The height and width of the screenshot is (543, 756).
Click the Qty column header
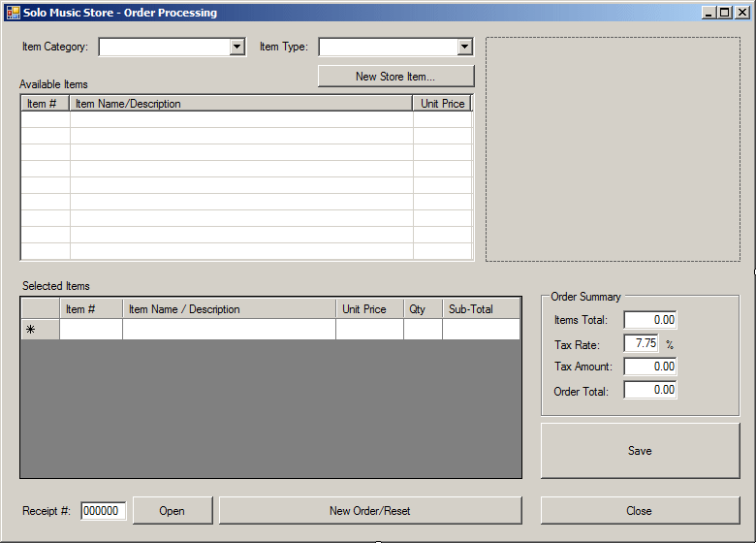pyautogui.click(x=423, y=309)
